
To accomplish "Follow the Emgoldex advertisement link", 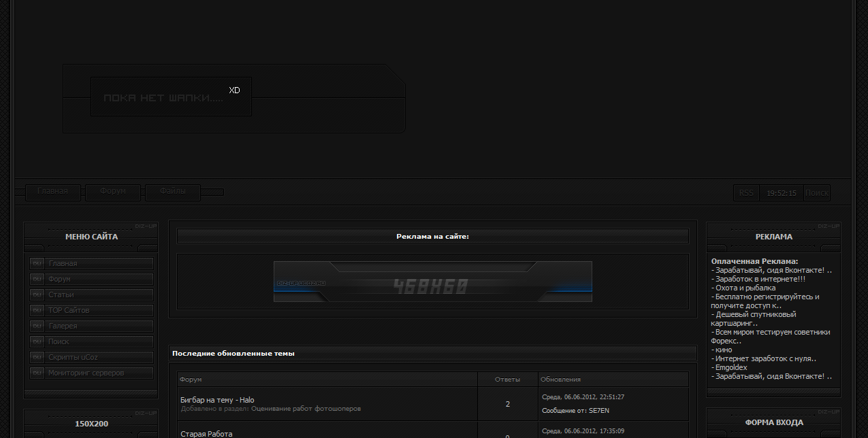I will 731,367.
